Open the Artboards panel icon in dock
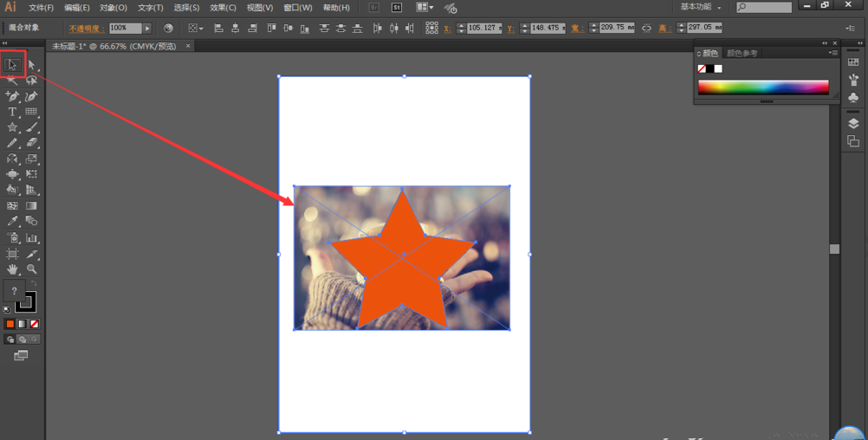Viewport: 868px width, 440px height. (853, 142)
